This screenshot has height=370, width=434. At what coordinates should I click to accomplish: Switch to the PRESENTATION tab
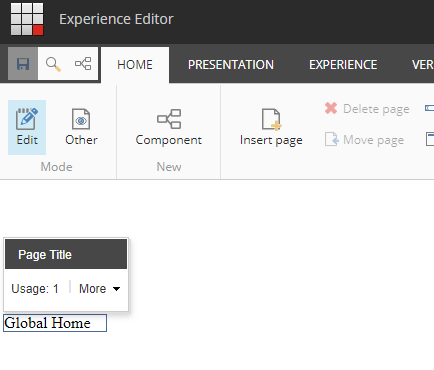231,65
